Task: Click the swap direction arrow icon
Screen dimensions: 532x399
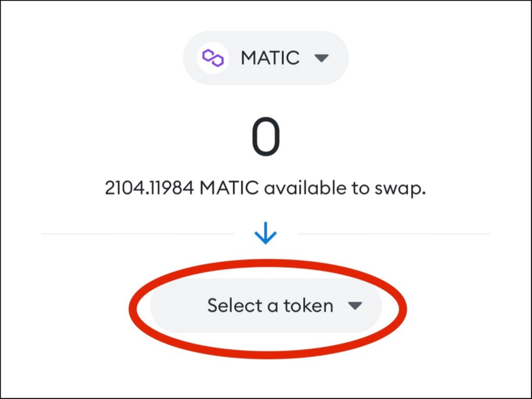Action: (x=265, y=235)
